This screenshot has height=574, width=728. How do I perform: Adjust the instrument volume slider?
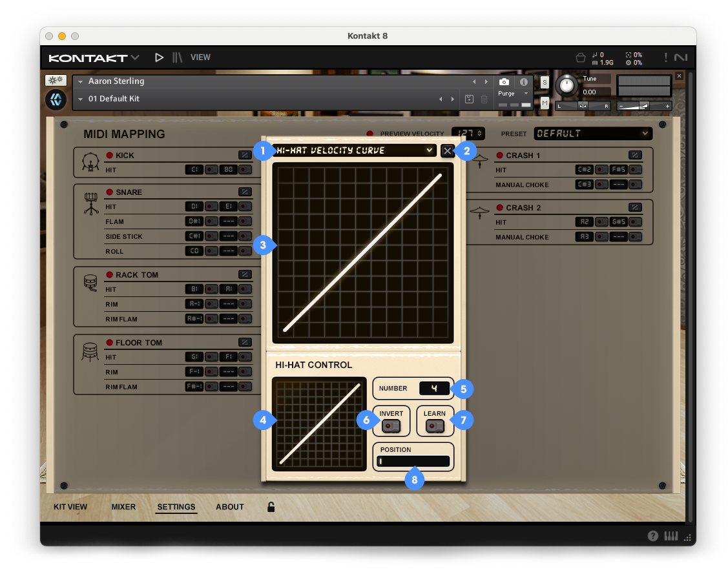(645, 107)
